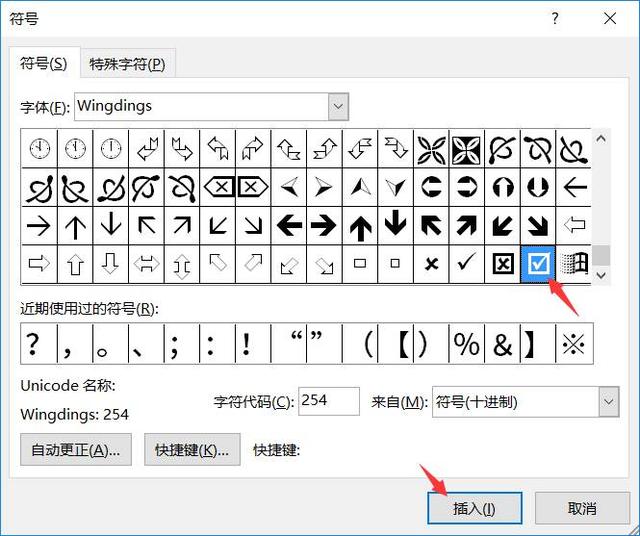Choose the bold up-left diagonal arrow
Screen dimensions: 640x536
pyautogui.click(x=431, y=225)
